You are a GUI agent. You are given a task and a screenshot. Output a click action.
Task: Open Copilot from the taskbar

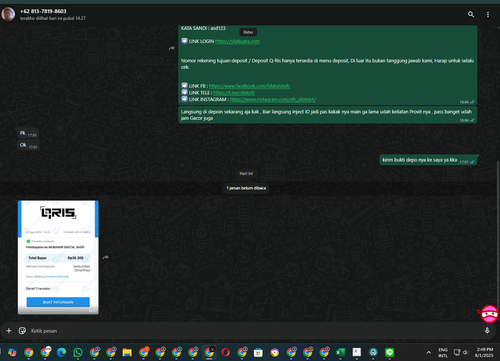point(12,352)
